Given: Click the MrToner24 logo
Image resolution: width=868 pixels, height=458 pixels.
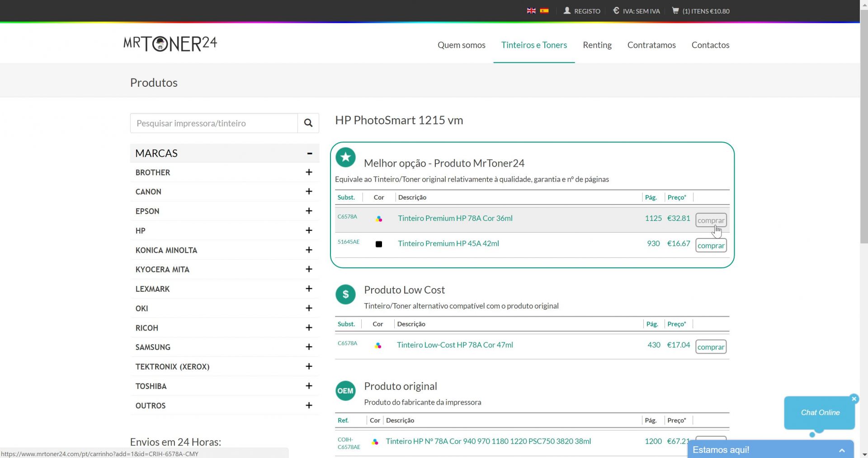Looking at the screenshot, I should pos(170,44).
